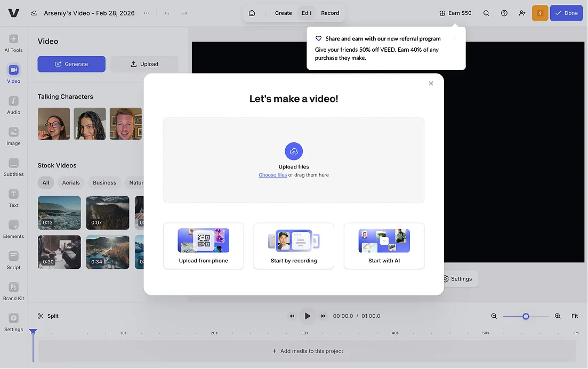Open the Elements panel
The height and width of the screenshot is (369, 588).
(13, 228)
